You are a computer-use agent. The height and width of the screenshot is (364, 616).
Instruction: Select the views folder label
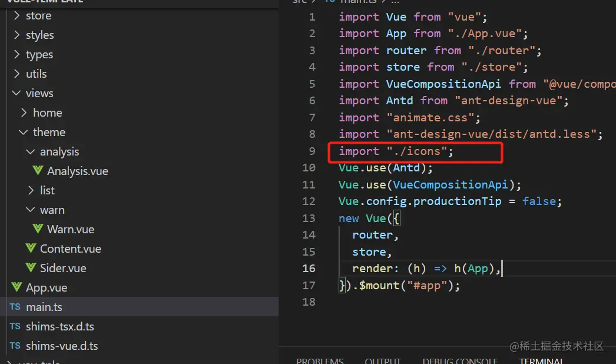[x=39, y=93]
